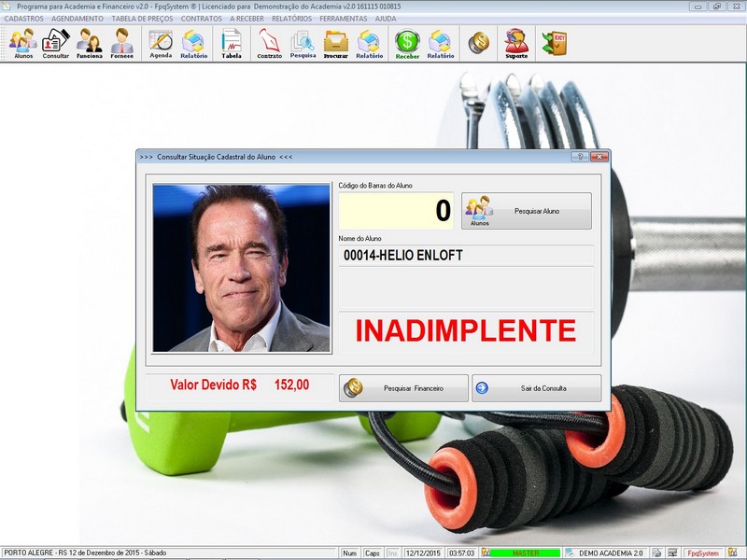Click the Sair da Consulta button
Viewport: 747px width, 560px height.
(536, 388)
